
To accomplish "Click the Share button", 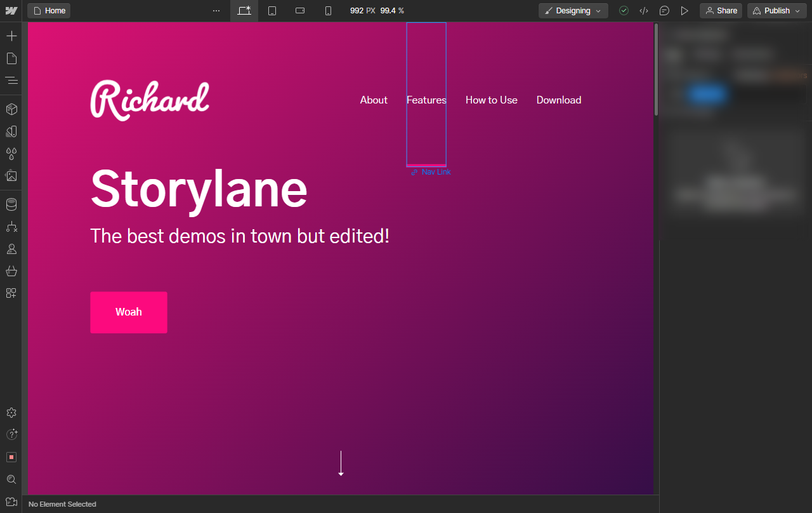I will pos(721,11).
